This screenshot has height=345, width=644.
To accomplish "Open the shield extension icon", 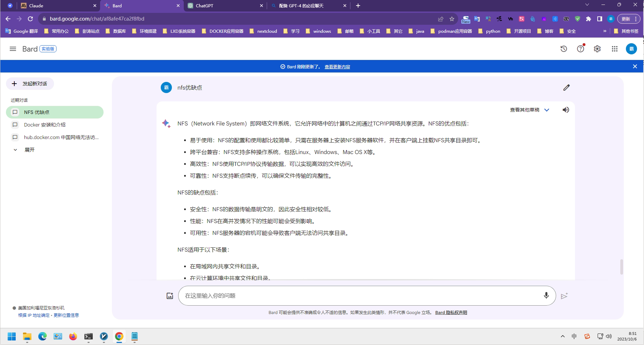I will pyautogui.click(x=577, y=19).
